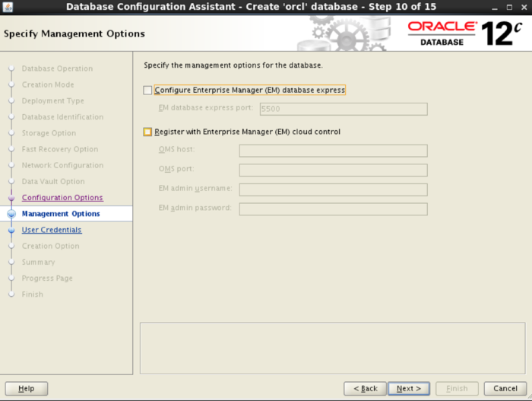Proceed with the Next button
Viewport: 532px width, 401px height.
point(409,388)
